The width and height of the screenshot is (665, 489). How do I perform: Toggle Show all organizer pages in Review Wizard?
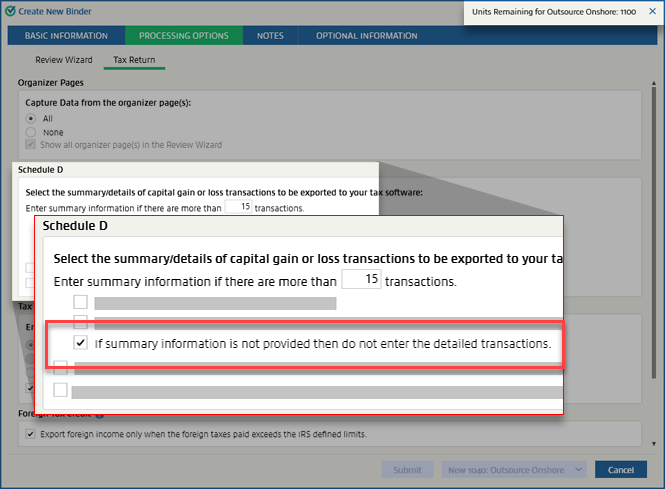click(x=30, y=145)
